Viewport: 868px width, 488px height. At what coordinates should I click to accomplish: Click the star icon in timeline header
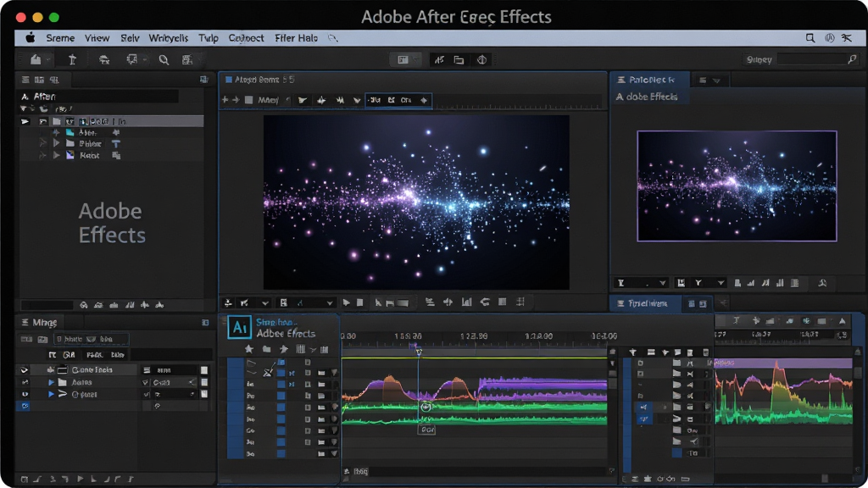tap(249, 349)
